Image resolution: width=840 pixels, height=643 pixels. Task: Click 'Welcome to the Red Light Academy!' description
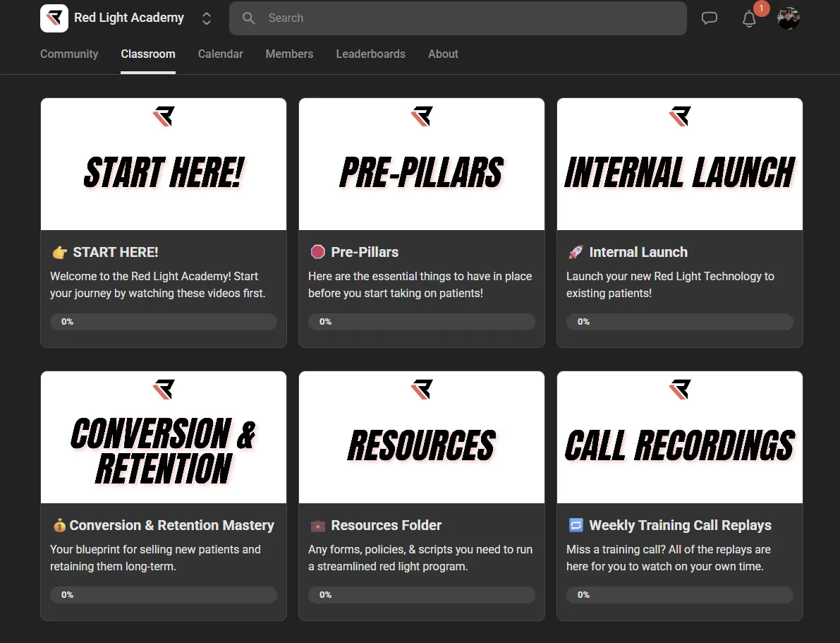tap(158, 284)
